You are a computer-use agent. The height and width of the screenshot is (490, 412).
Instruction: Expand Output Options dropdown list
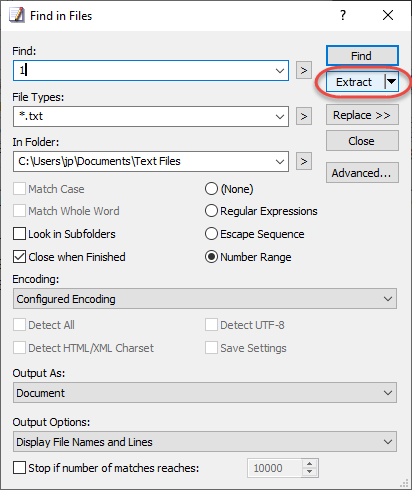[205, 442]
